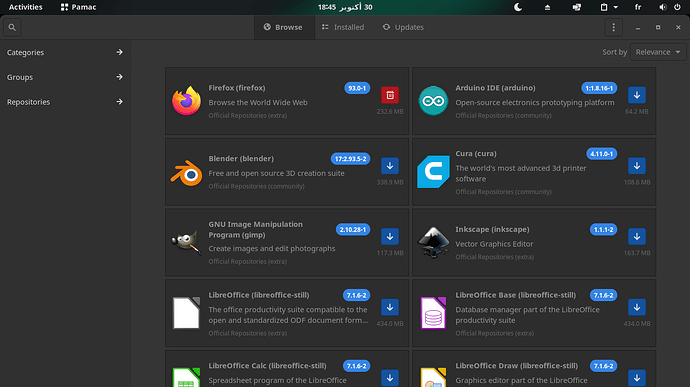Viewport: 690px width, 387px height.
Task: Open the Activities overview
Action: tap(26, 7)
